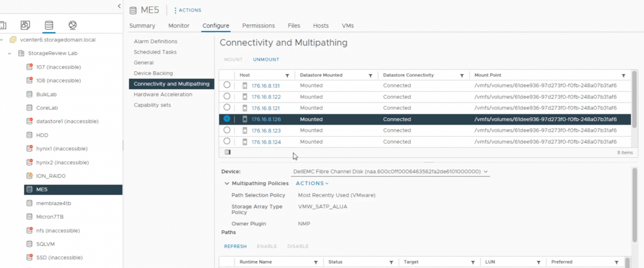
Task: Select radio button for host 176.16.8.123
Action: [227, 130]
